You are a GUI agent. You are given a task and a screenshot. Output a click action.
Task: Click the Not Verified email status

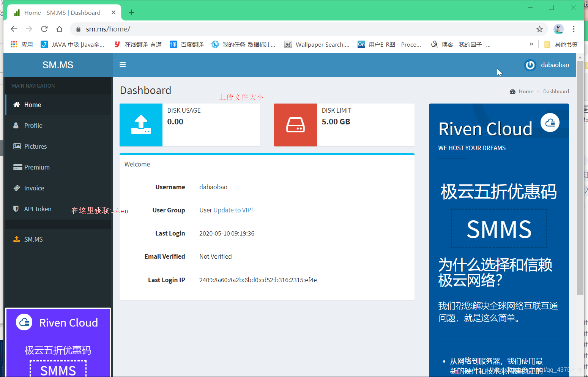[x=215, y=256]
